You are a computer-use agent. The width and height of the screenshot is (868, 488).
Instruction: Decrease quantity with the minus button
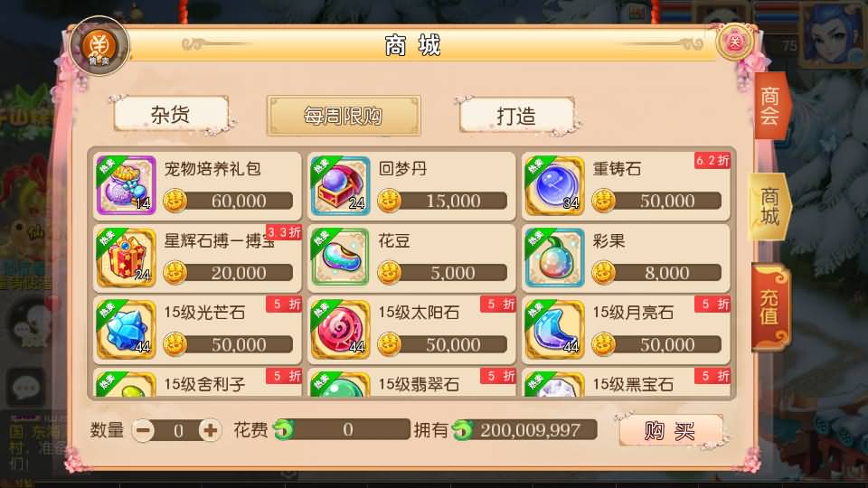[x=144, y=430]
